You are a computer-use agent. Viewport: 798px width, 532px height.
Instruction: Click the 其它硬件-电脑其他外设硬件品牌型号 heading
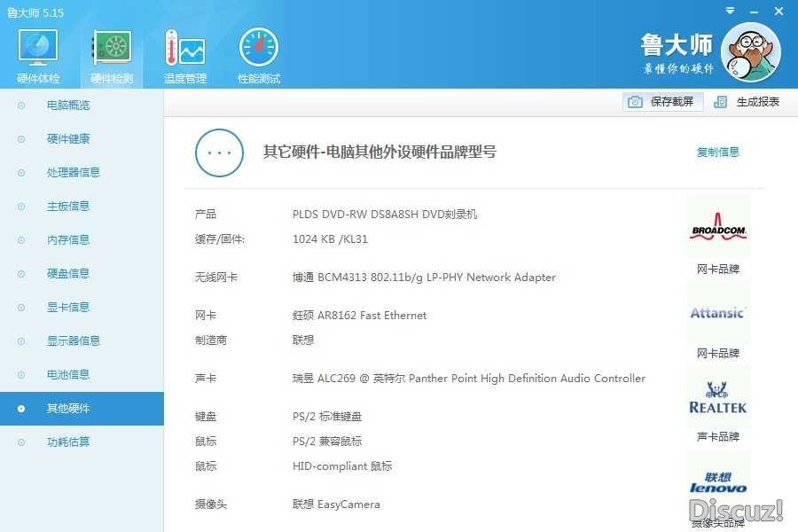pyautogui.click(x=379, y=152)
